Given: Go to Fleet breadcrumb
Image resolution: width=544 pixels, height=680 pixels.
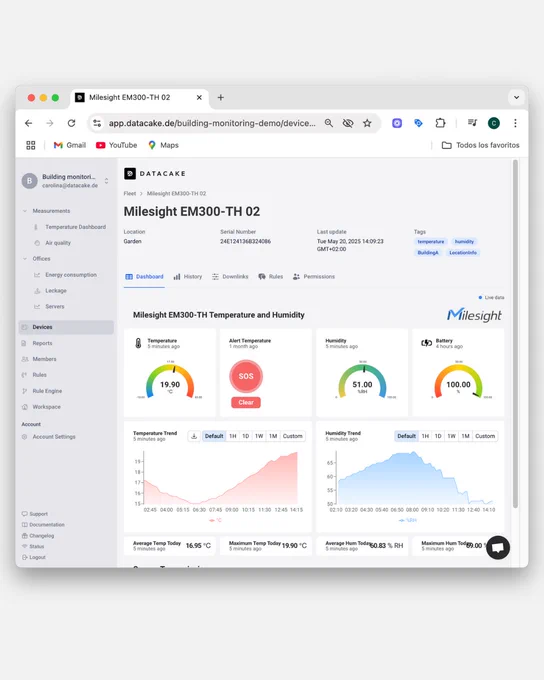Looking at the screenshot, I should tap(130, 193).
